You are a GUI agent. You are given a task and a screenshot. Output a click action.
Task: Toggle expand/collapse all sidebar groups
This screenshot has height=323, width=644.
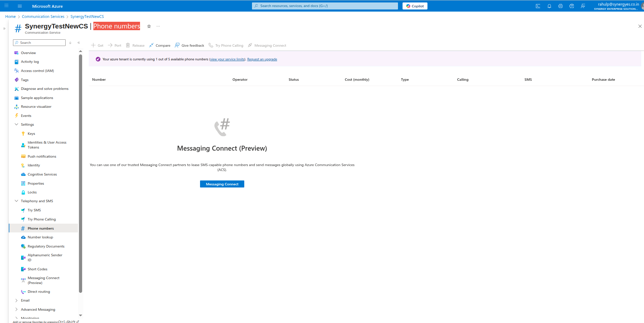pyautogui.click(x=70, y=42)
